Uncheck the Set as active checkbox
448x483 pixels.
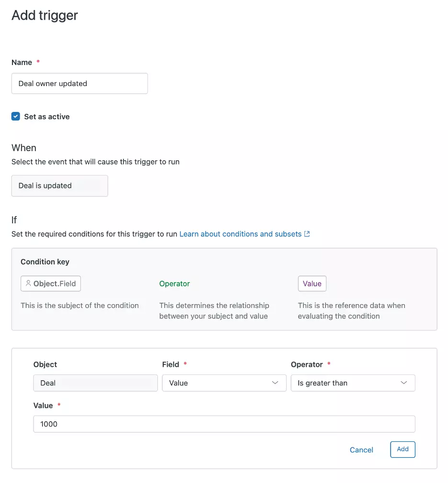(x=15, y=116)
